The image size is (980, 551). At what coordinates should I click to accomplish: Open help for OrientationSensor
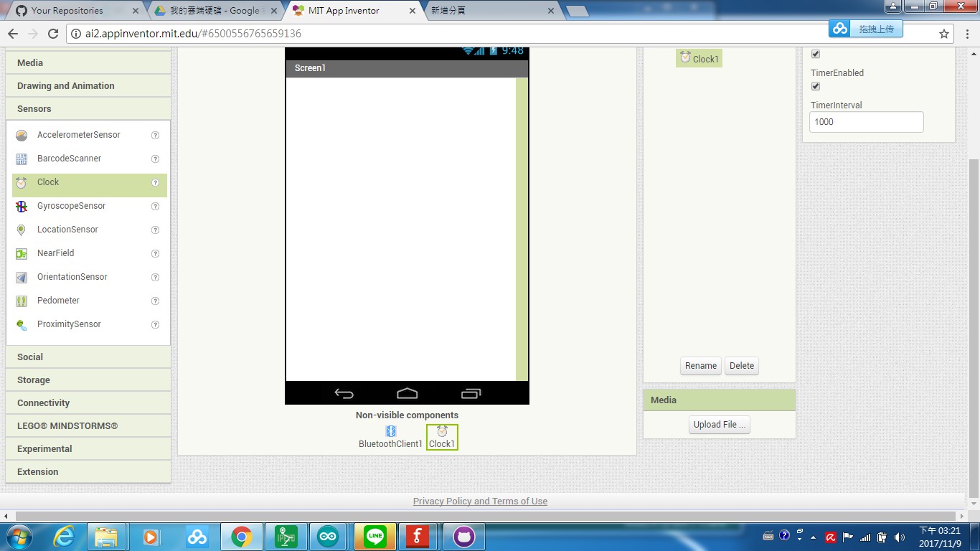click(155, 278)
